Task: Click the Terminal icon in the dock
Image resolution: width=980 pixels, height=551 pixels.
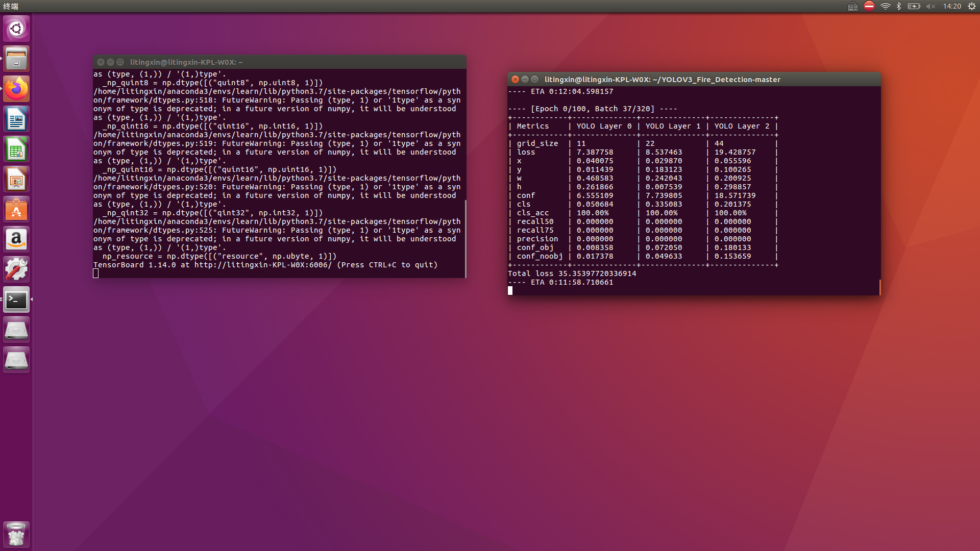Action: pos(16,300)
